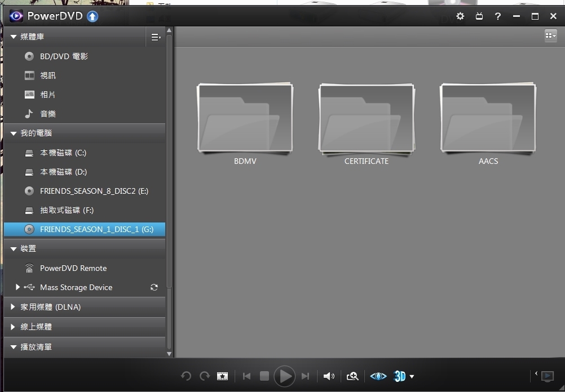This screenshot has width=565, height=392.
Task: Toggle 3D playback mode
Action: (x=400, y=376)
